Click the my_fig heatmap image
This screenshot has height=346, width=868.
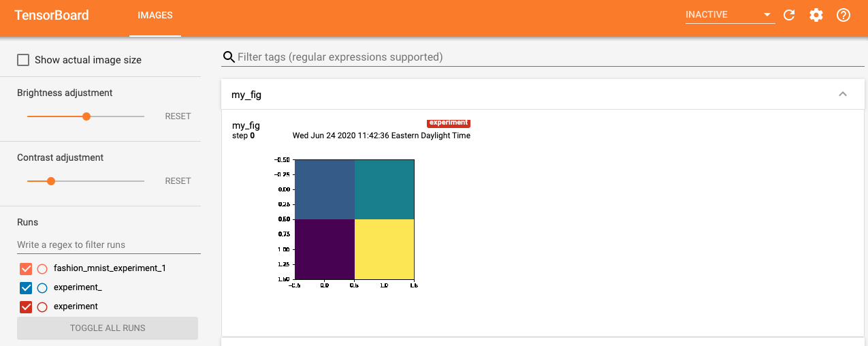[x=354, y=219]
